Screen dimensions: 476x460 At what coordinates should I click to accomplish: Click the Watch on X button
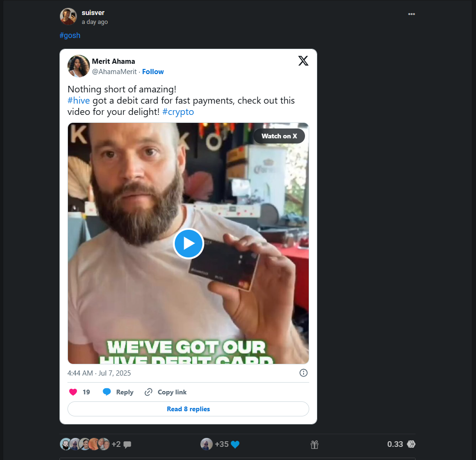tap(279, 136)
